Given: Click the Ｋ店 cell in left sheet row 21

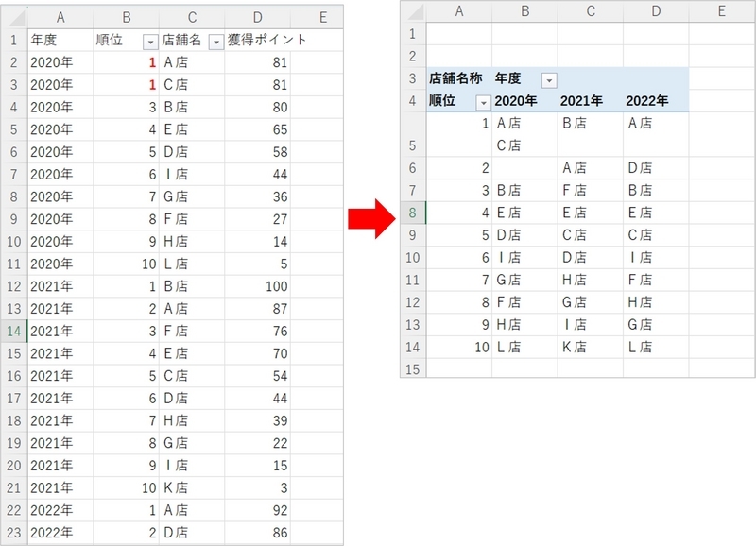Looking at the screenshot, I should point(192,487).
